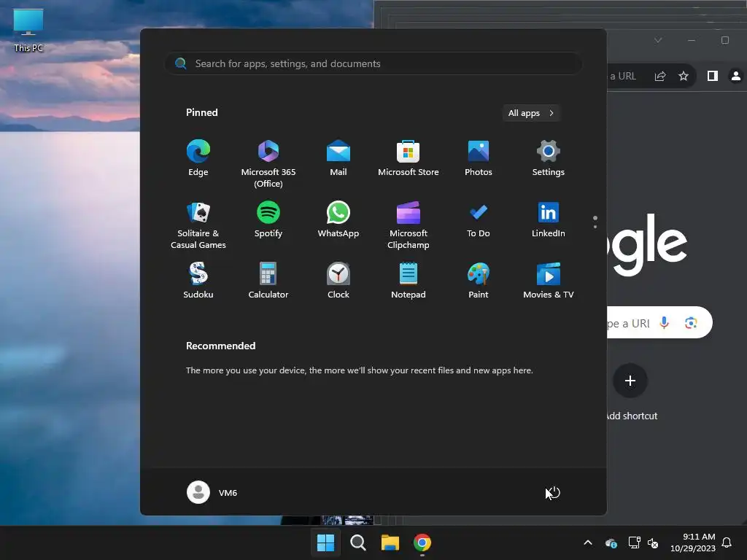Viewport: 747px width, 560px height.
Task: Add shortcut on Chrome new tab
Action: 630,392
